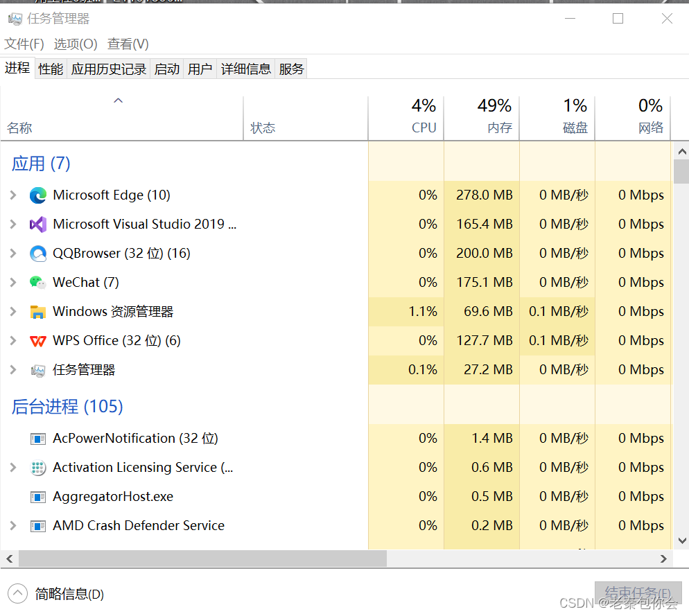Click the horizontal scrollbar left arrow
Screen dimensions: 689x616
tap(9, 559)
